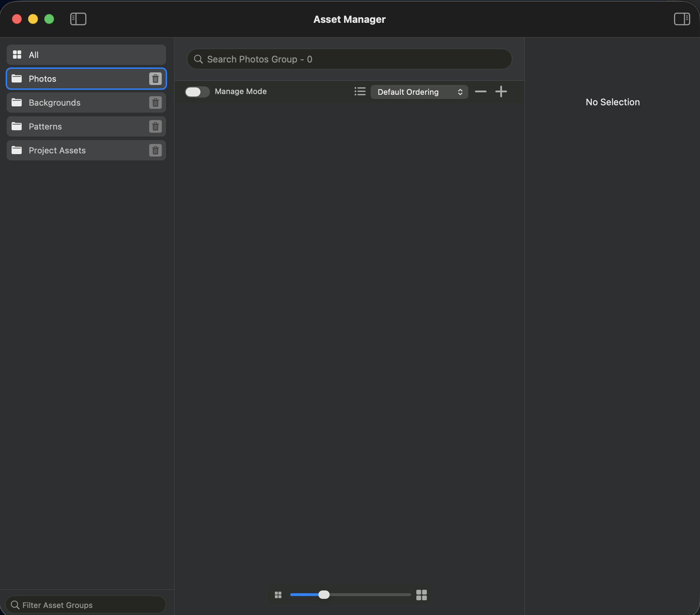Click the thumbnail size slider handle
This screenshot has height=615, width=700.
pos(324,595)
